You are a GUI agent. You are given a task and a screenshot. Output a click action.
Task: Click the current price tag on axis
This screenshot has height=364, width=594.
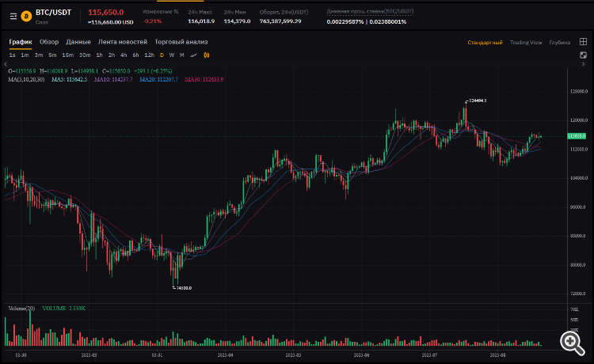pyautogui.click(x=577, y=136)
